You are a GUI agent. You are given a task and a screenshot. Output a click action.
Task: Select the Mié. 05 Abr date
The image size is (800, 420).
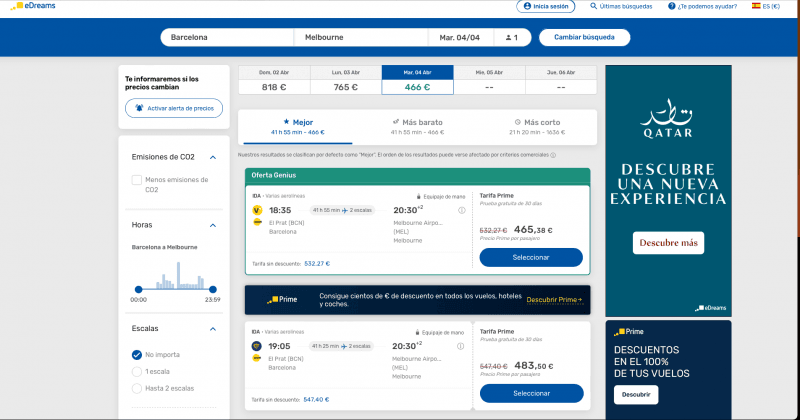point(489,80)
